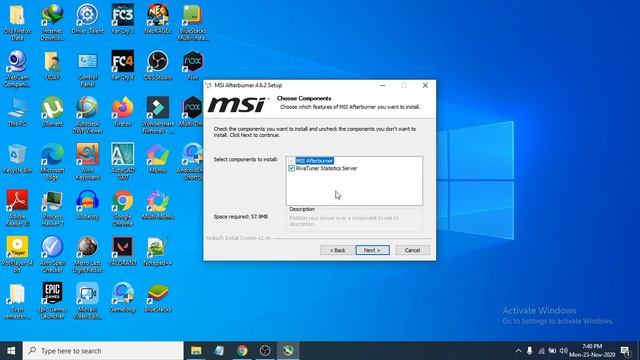Open the notification Action Center
Viewport: 640px width, 360px height.
tap(625, 351)
